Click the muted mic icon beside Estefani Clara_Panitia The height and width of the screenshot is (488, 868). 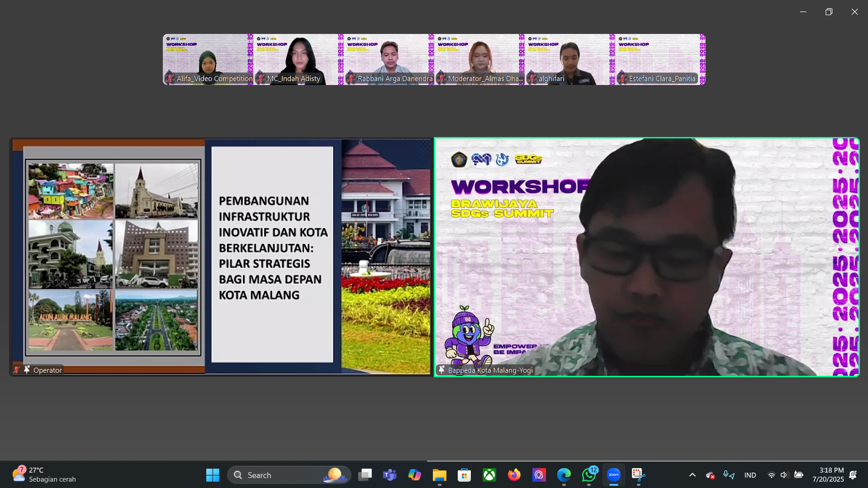[622, 78]
